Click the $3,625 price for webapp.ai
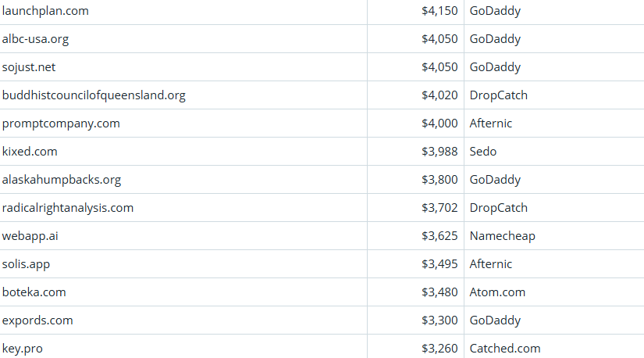The height and width of the screenshot is (358, 644). point(439,236)
